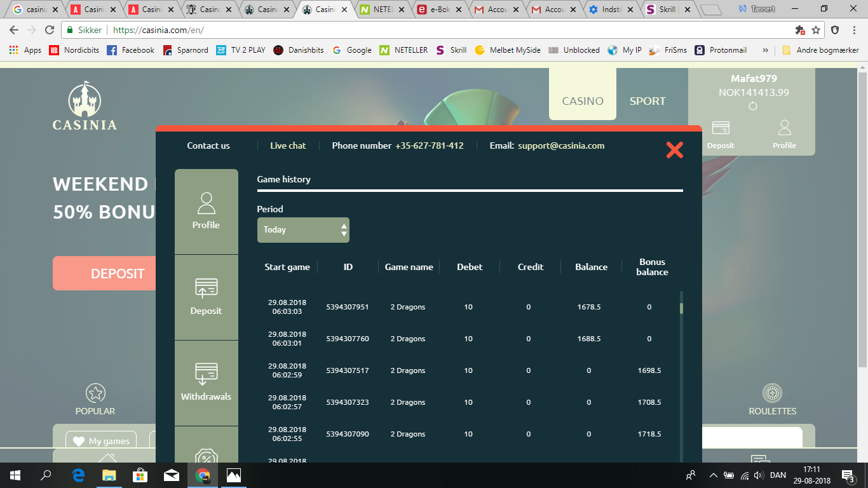The height and width of the screenshot is (488, 868).
Task: Open Profile section in modal sidebar
Action: 206,212
